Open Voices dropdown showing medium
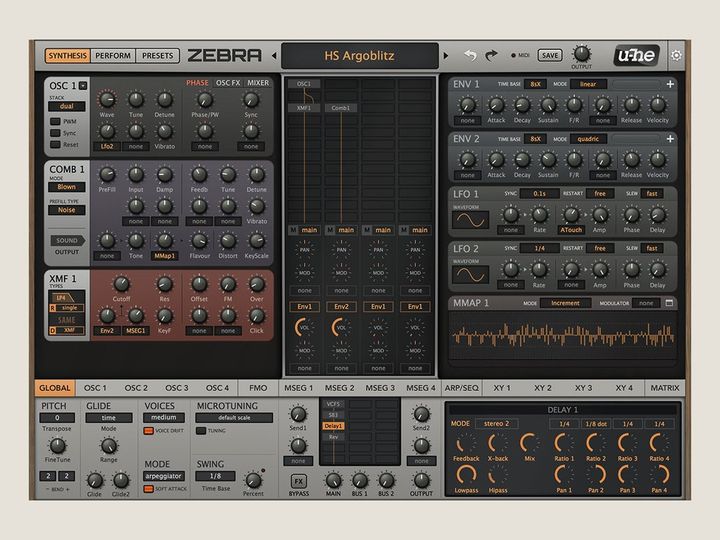 [164, 418]
